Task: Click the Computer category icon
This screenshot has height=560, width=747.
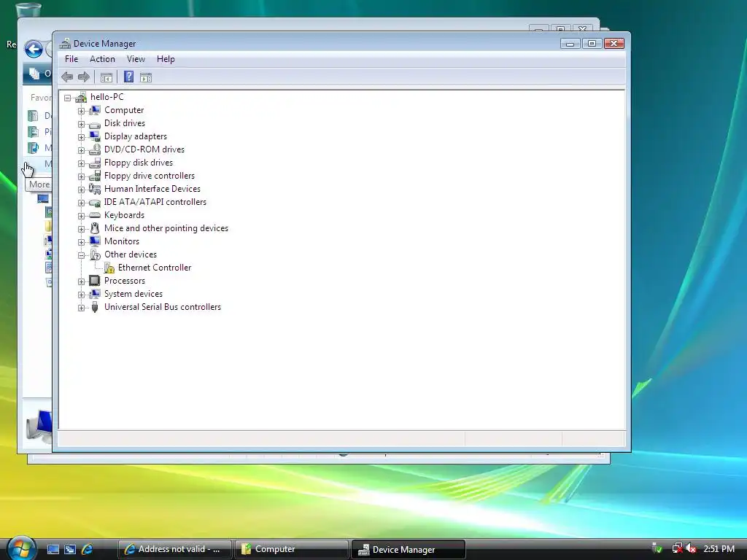Action: click(95, 110)
